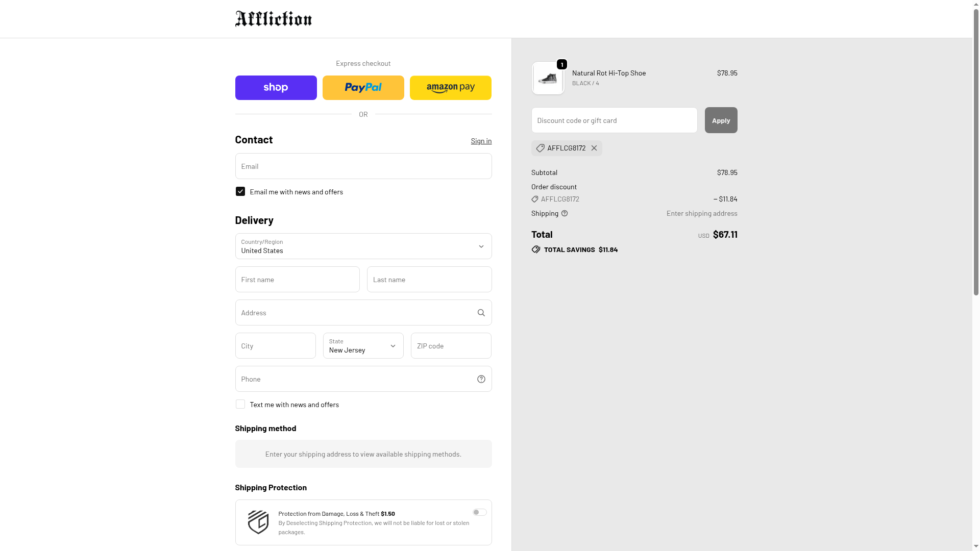Click the Affliction logo in header
The width and height of the screenshot is (980, 551).
[273, 19]
